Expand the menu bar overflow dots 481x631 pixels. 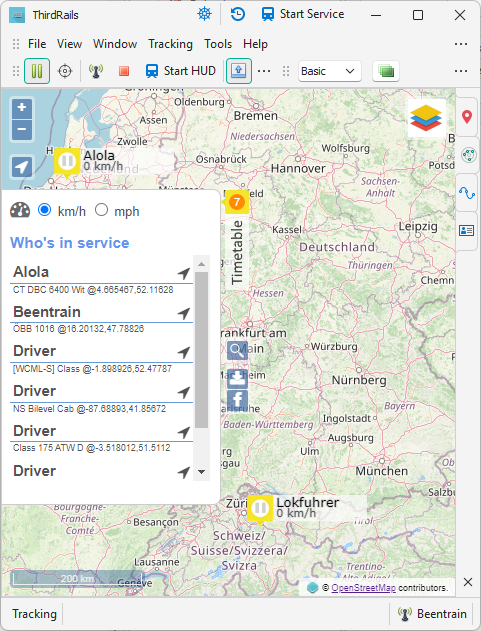461,44
